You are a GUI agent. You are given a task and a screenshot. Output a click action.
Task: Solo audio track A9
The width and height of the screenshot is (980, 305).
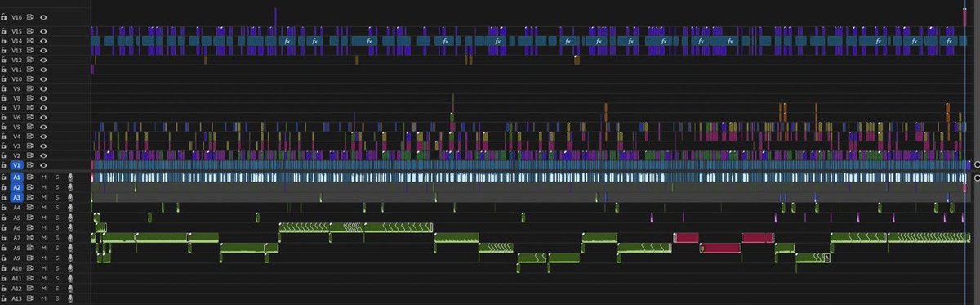click(57, 258)
